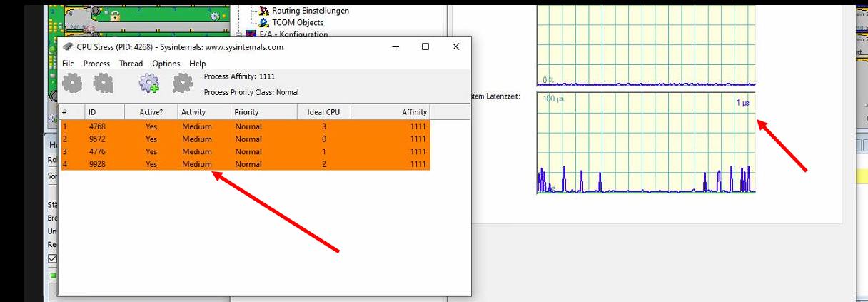This screenshot has height=302, width=868.
Task: Click the CPU Stress title bar chip icon
Action: (x=69, y=47)
